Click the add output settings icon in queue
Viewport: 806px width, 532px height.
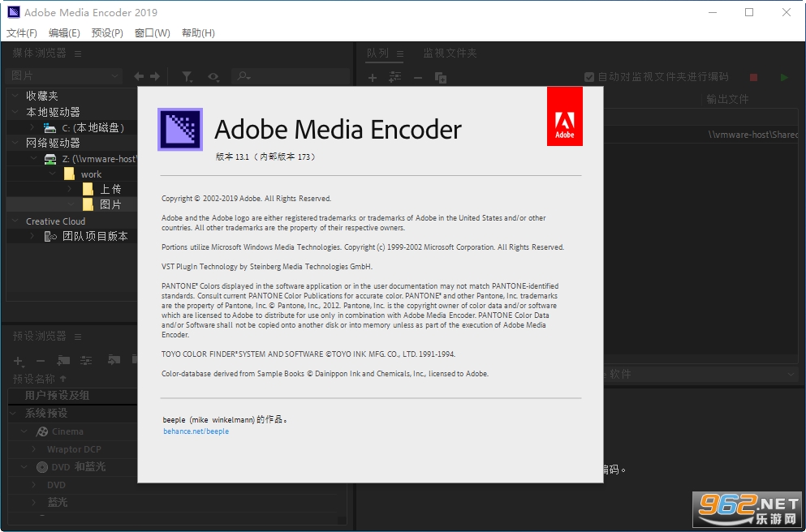394,77
